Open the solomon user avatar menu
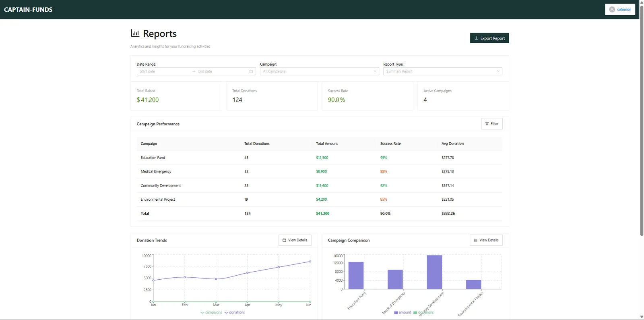644x320 pixels. pyautogui.click(x=620, y=9)
